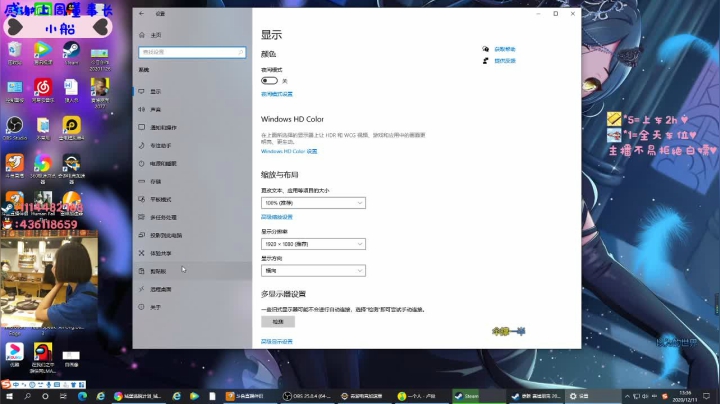Switch to the Chrome window on taskbar
Screen dimensions: 720x404
tap(138, 396)
